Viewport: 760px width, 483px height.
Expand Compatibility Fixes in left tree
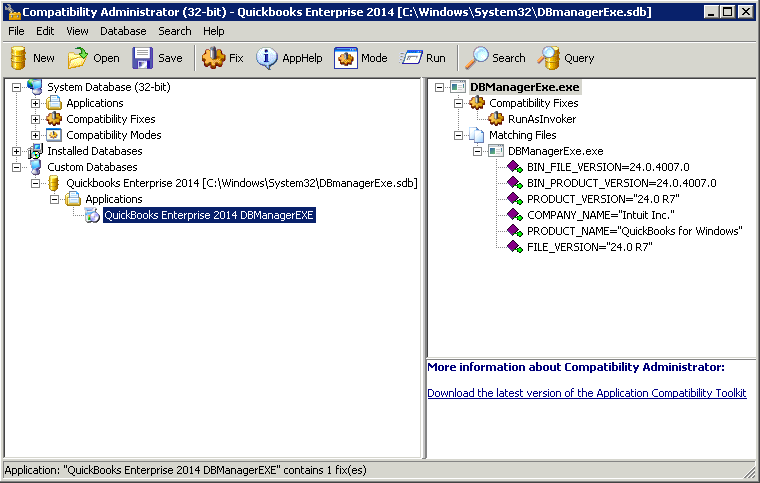pyautogui.click(x=35, y=120)
